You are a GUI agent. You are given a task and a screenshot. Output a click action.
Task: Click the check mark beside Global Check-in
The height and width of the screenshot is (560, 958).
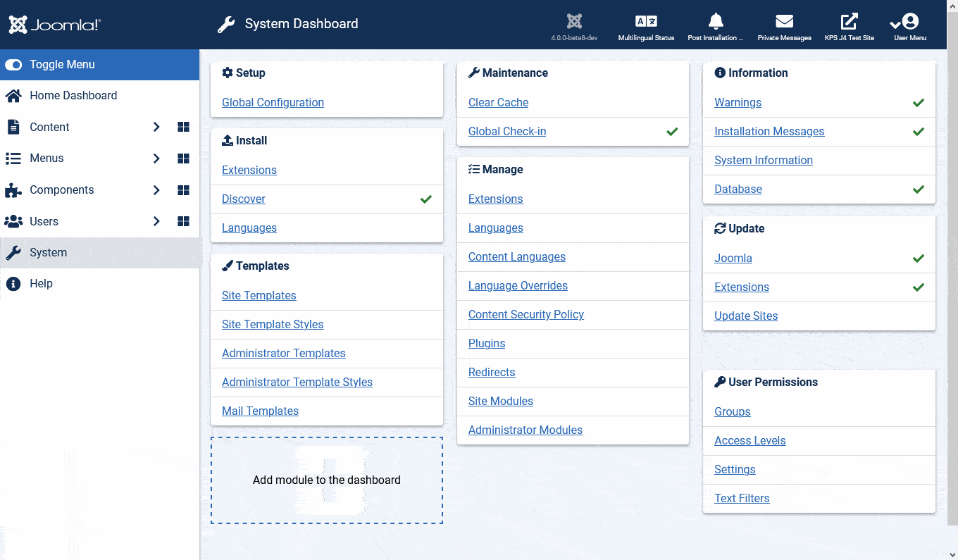pos(671,131)
